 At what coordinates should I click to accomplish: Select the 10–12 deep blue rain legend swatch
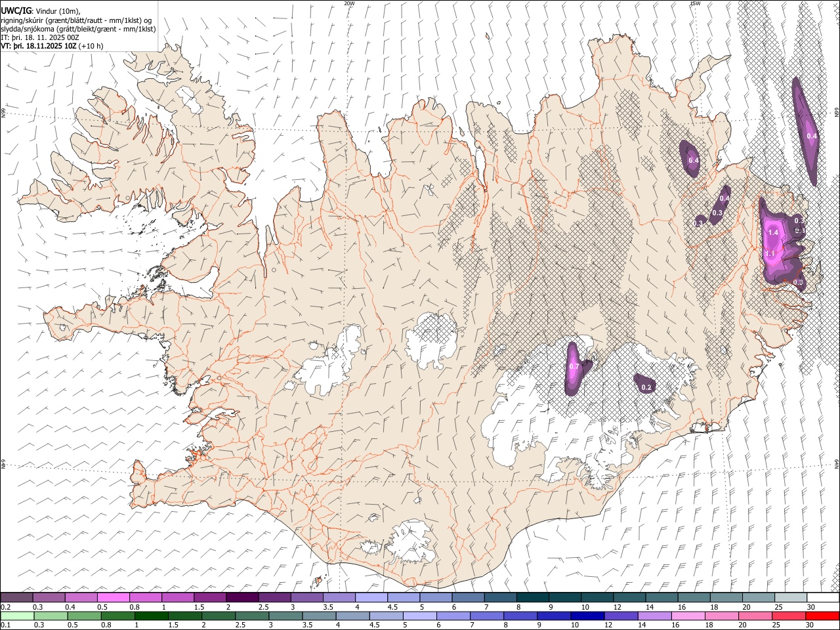[x=587, y=616]
